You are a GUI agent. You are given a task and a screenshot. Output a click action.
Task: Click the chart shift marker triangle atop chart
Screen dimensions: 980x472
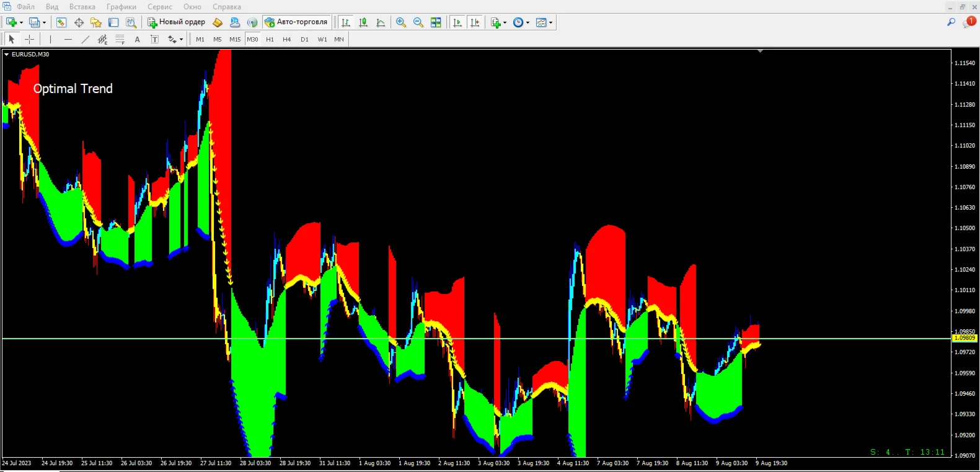pos(760,51)
